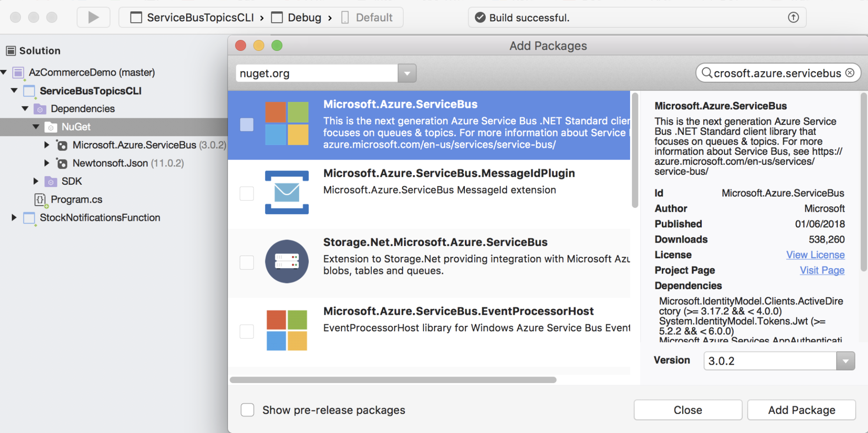Open the View License link
868x433 pixels.
(815, 255)
